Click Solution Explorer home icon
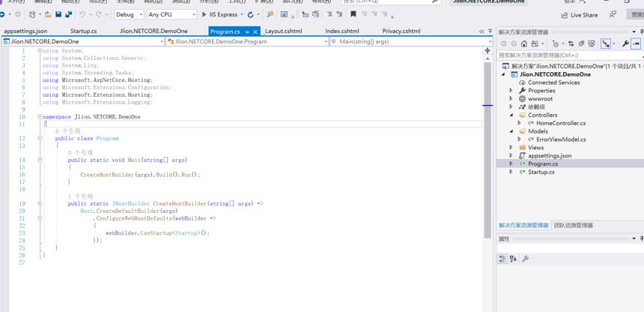 [524, 43]
